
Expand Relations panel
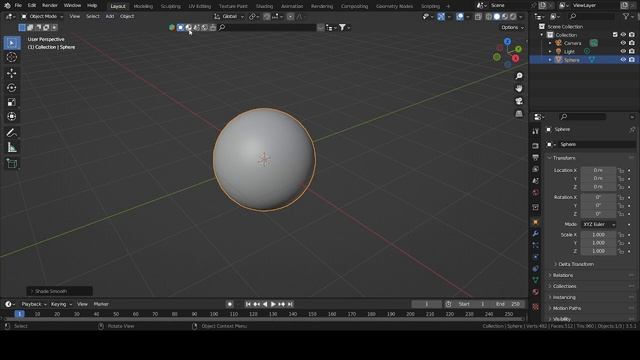click(562, 275)
